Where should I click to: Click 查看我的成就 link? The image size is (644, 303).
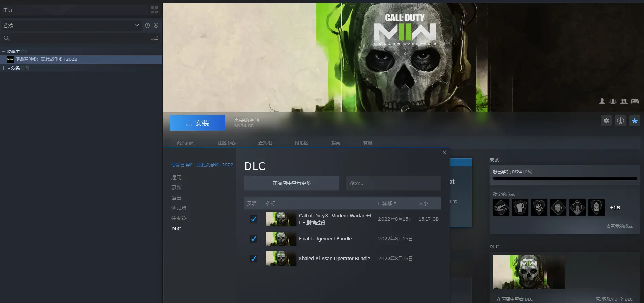[620, 226]
